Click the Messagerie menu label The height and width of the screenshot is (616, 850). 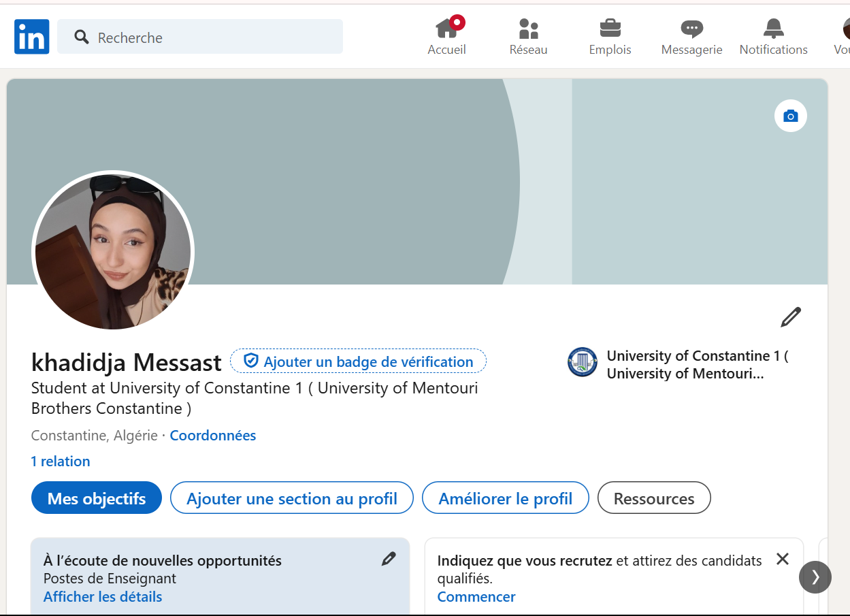[691, 50]
